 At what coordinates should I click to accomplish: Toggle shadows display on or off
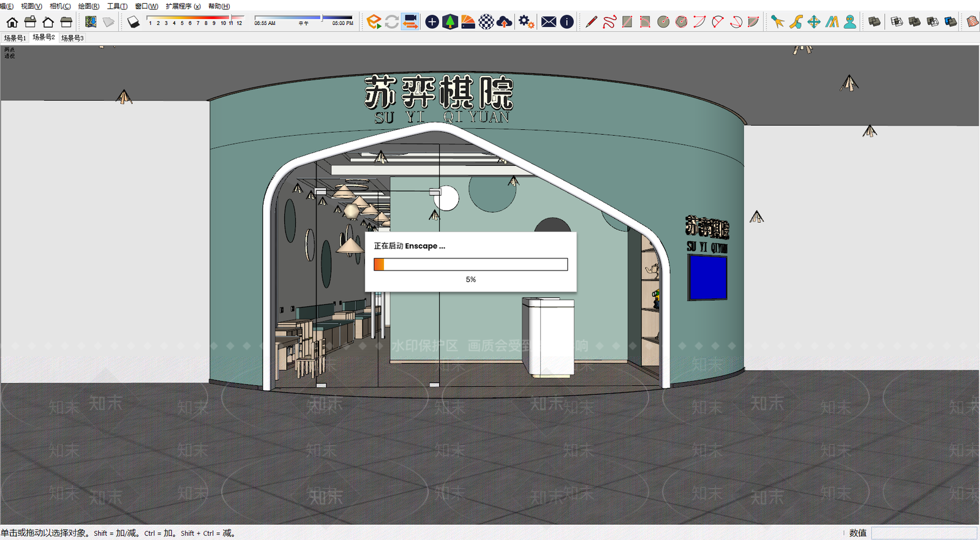pyautogui.click(x=134, y=22)
